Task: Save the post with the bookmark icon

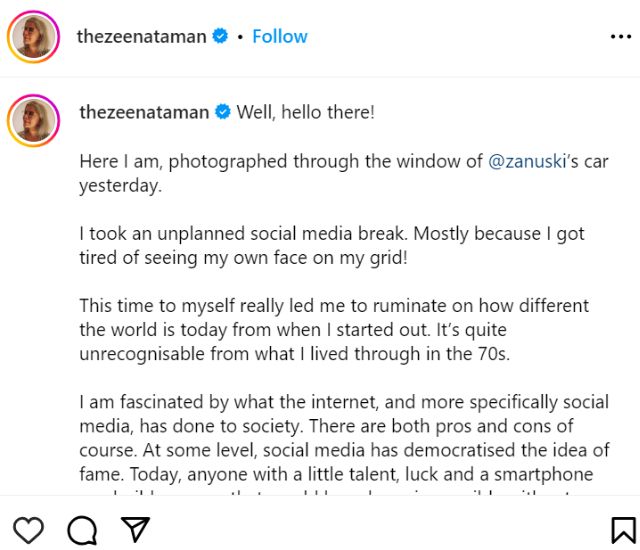Action: pyautogui.click(x=622, y=529)
